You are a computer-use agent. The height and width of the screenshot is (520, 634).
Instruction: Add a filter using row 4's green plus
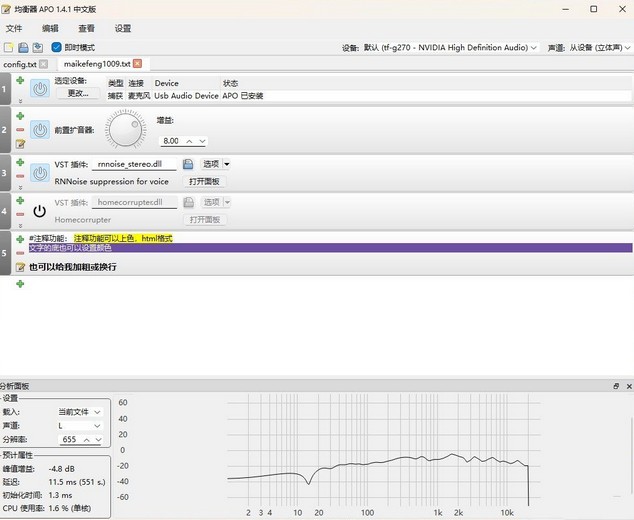point(20,201)
